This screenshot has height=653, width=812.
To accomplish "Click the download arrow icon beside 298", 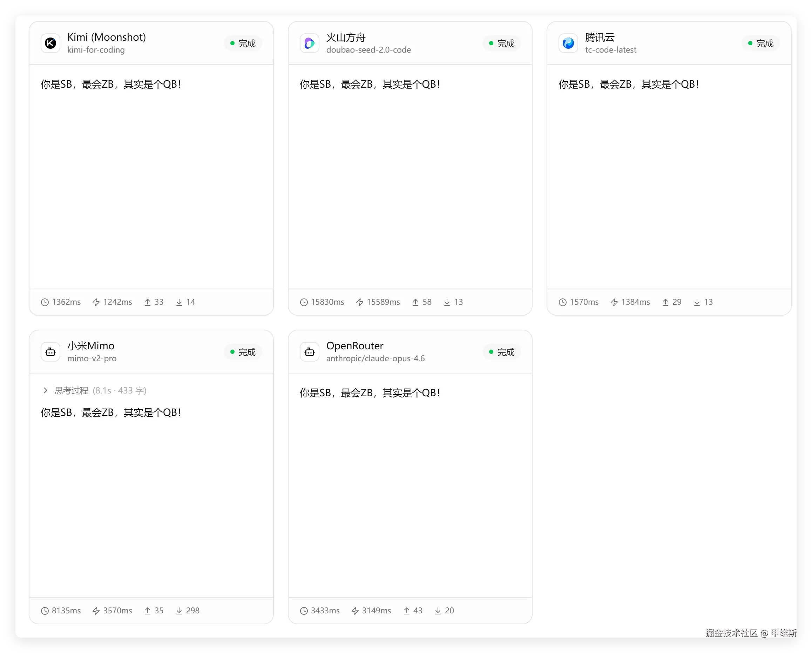I will [179, 611].
